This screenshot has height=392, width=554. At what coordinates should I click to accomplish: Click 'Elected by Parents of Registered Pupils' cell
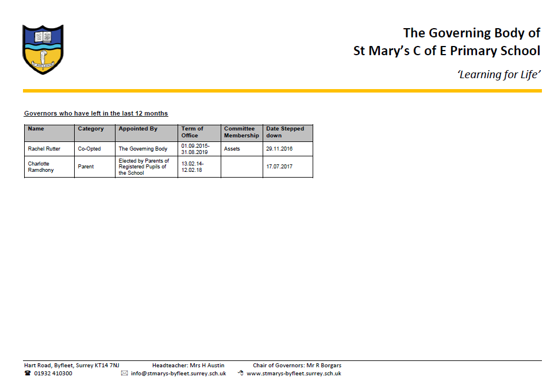[x=147, y=167]
